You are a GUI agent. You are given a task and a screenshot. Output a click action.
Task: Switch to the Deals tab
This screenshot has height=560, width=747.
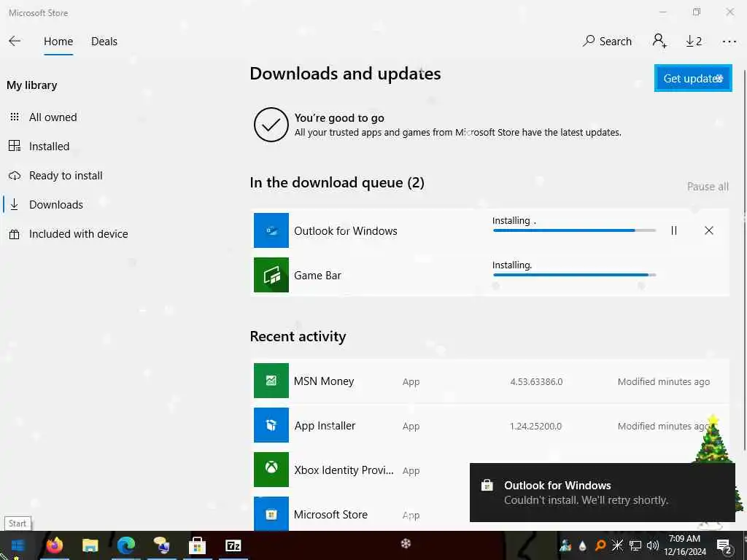tap(104, 42)
